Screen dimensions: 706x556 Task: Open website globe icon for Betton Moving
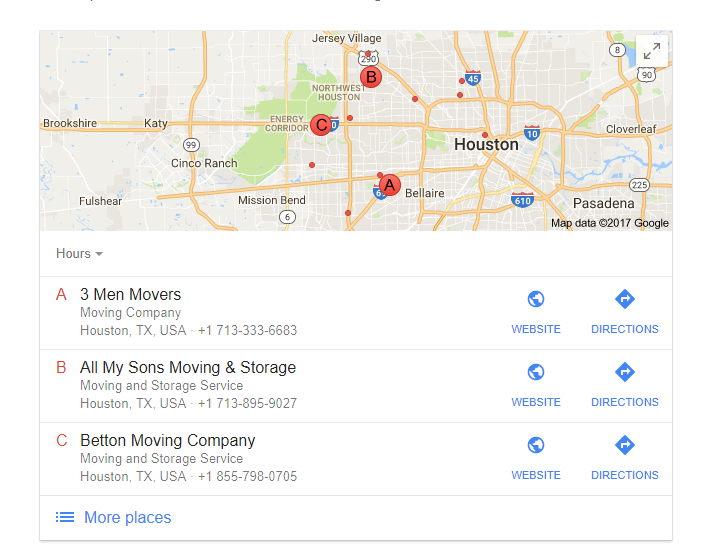[536, 445]
